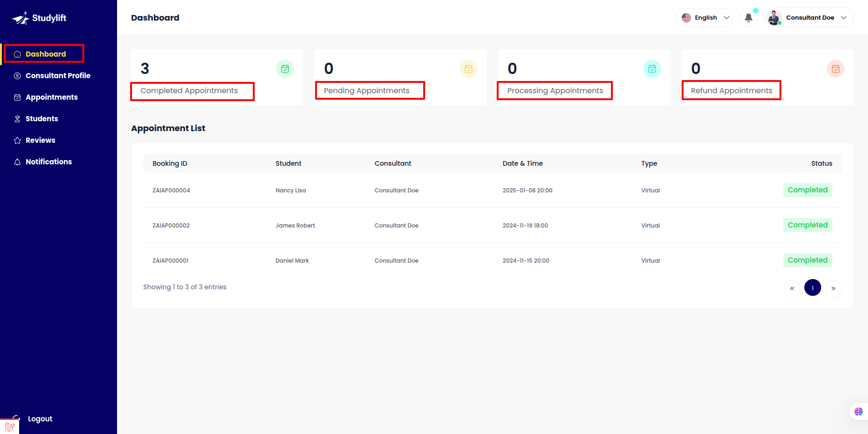Click the Students icon in sidebar
Viewport: 868px width, 434px height.
pyautogui.click(x=17, y=119)
